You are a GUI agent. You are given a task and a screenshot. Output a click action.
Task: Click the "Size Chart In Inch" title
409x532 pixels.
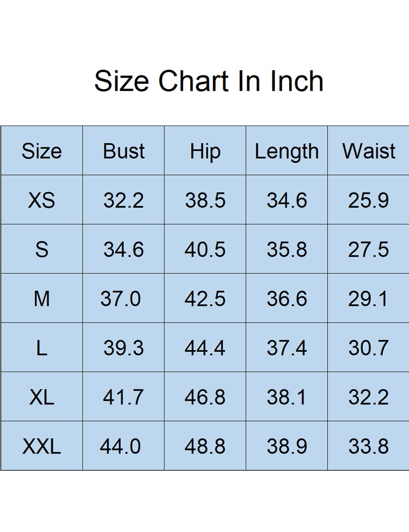pyautogui.click(x=209, y=81)
